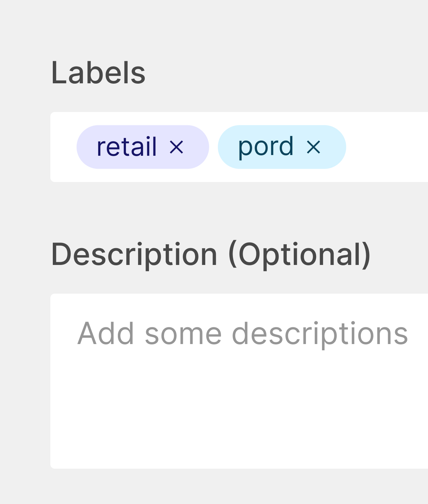Click the "Description (Optional)" field heading
Viewport: 428px width, 504px height.
tap(211, 254)
